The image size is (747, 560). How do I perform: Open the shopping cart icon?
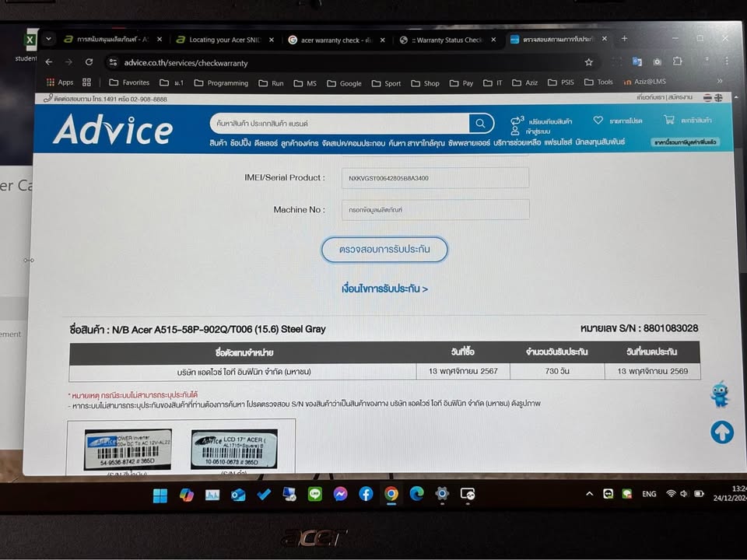pyautogui.click(x=669, y=120)
